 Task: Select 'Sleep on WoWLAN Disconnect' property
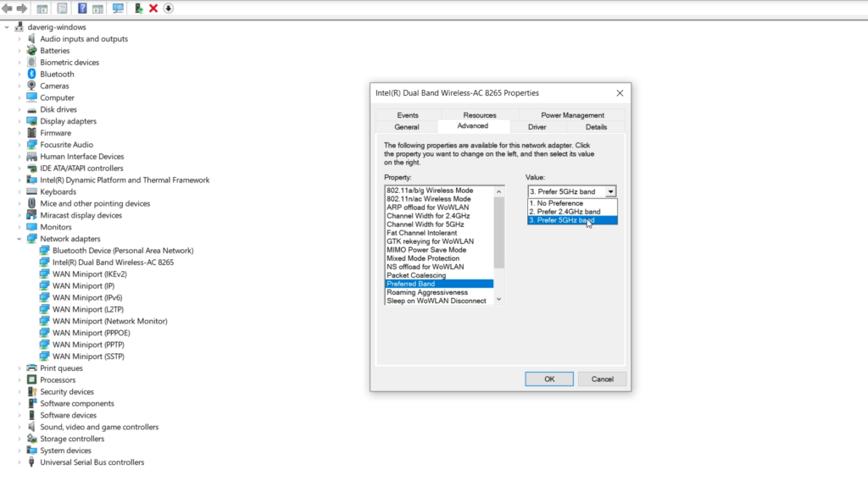click(x=439, y=301)
